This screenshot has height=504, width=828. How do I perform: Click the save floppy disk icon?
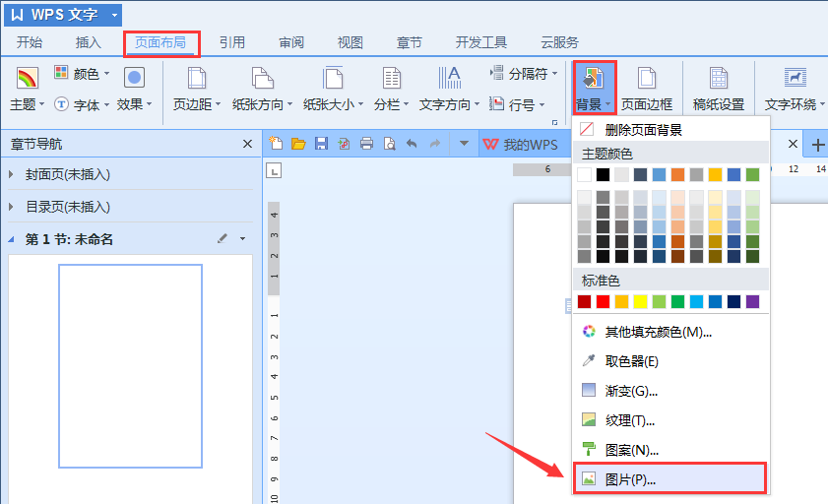coord(321,143)
